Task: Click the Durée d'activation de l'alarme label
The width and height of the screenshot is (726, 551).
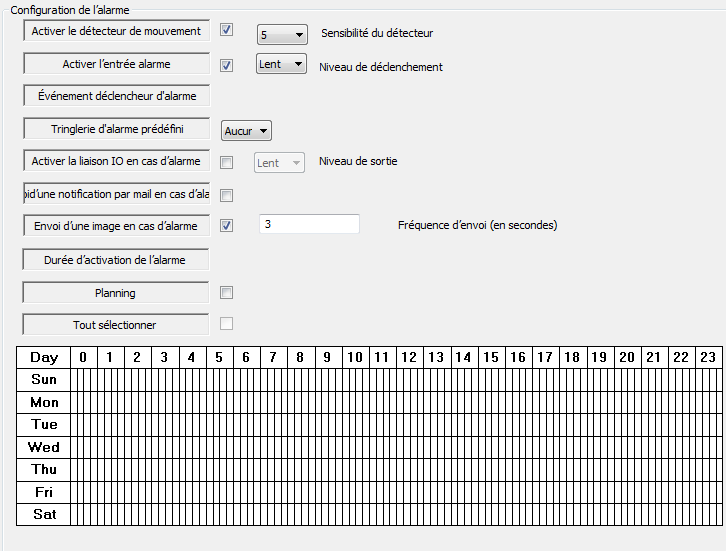Action: tap(116, 260)
